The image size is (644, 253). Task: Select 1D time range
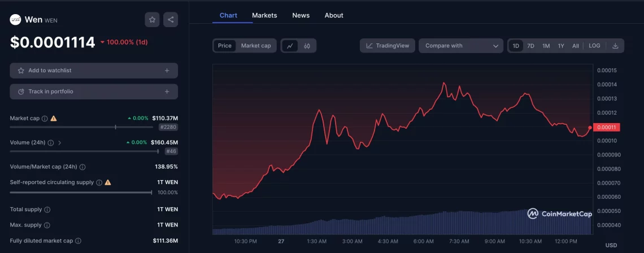[516, 46]
